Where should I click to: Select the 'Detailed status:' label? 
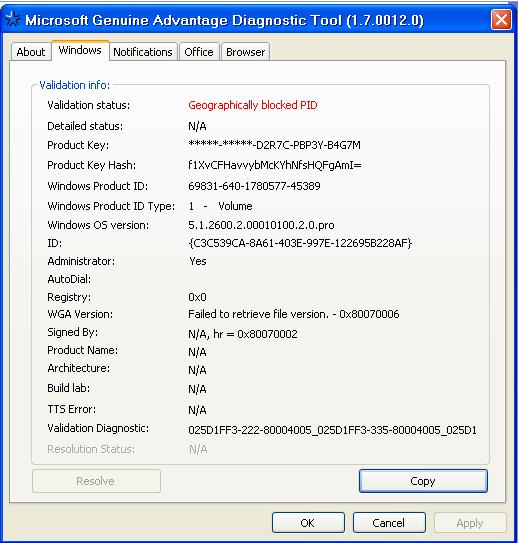[85, 126]
